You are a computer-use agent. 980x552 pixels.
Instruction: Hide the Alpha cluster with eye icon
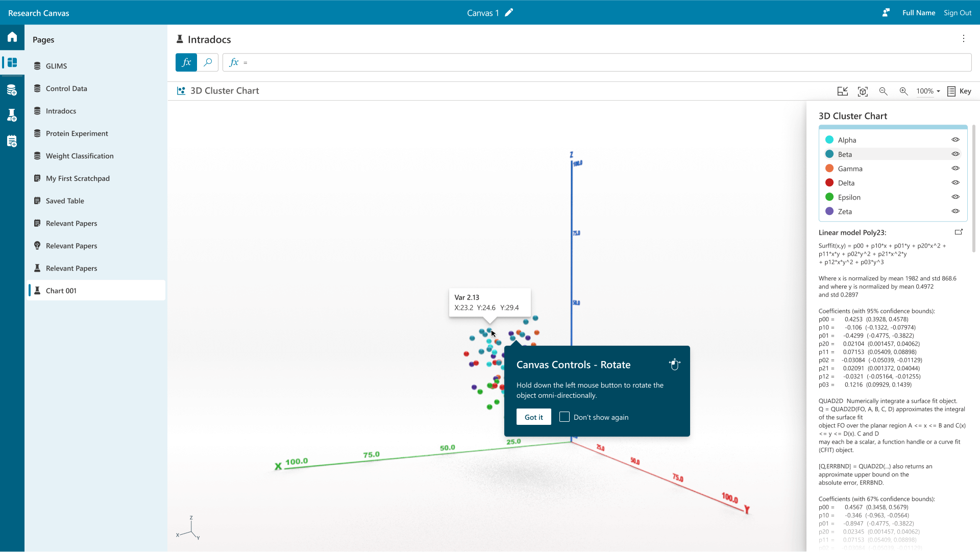pyautogui.click(x=955, y=140)
